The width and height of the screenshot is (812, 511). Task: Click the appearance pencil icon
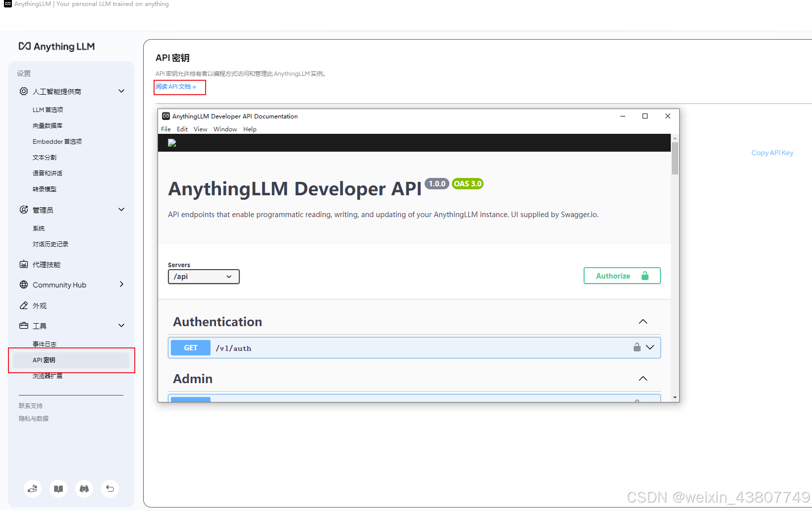point(24,305)
